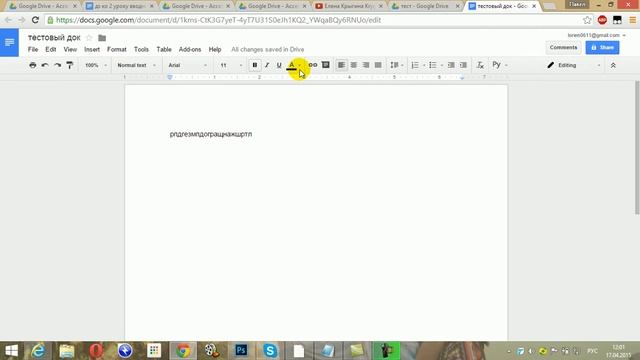Open the account email dropdown
The height and width of the screenshot is (360, 640).
click(x=596, y=35)
